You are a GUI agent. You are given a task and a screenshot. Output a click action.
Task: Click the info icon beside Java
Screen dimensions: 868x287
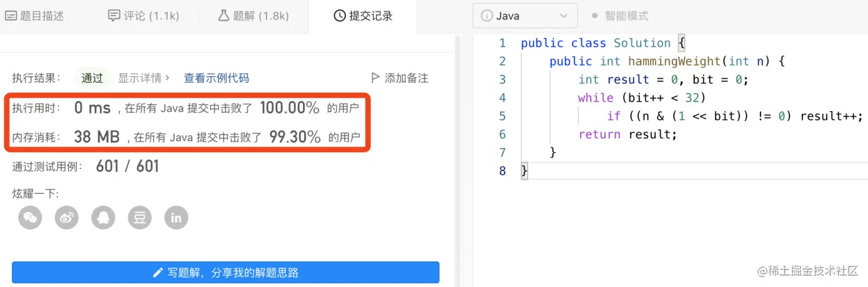pyautogui.click(x=486, y=16)
